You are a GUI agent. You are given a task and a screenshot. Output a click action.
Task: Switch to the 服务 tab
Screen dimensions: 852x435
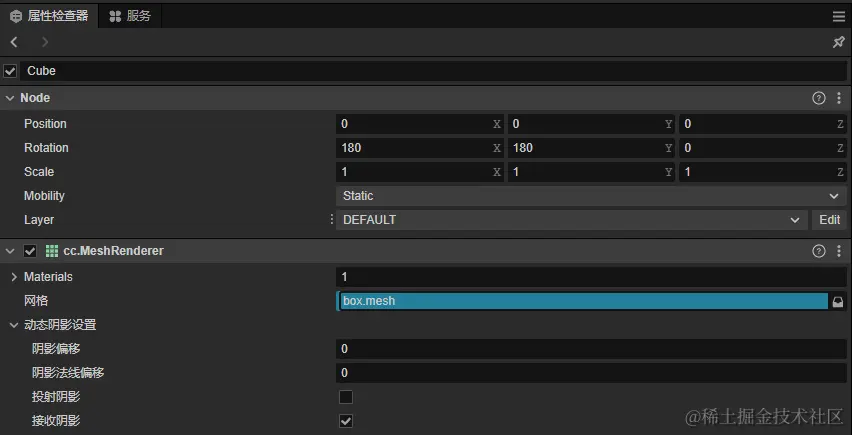click(x=130, y=16)
